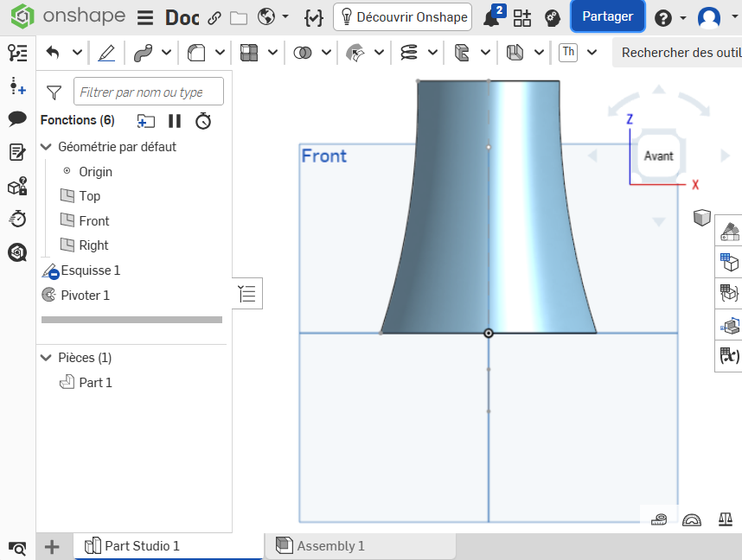Open the mass properties scale icon

(726, 519)
